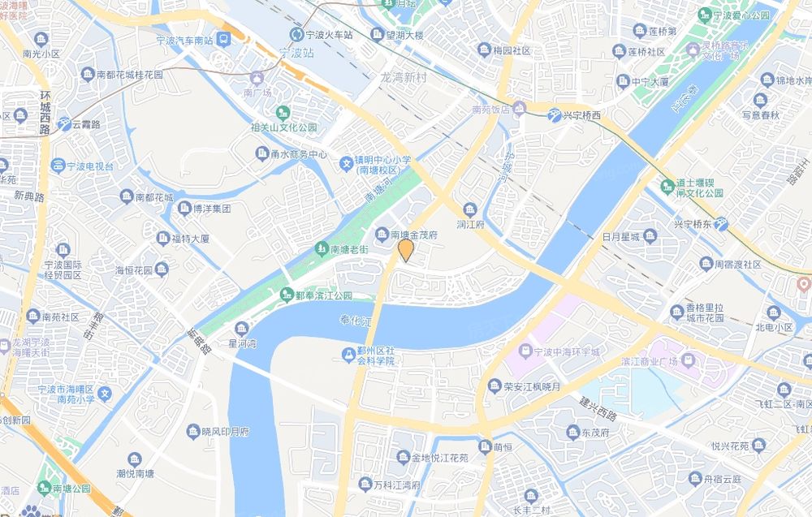The image size is (812, 517).
Task: Click the 滨江商业广场 shopping icon
Action: pyautogui.click(x=688, y=360)
